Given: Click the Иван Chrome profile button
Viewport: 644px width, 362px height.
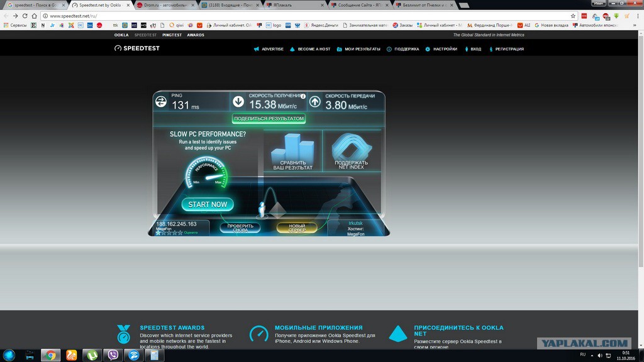Looking at the screenshot, I should (x=599, y=3).
